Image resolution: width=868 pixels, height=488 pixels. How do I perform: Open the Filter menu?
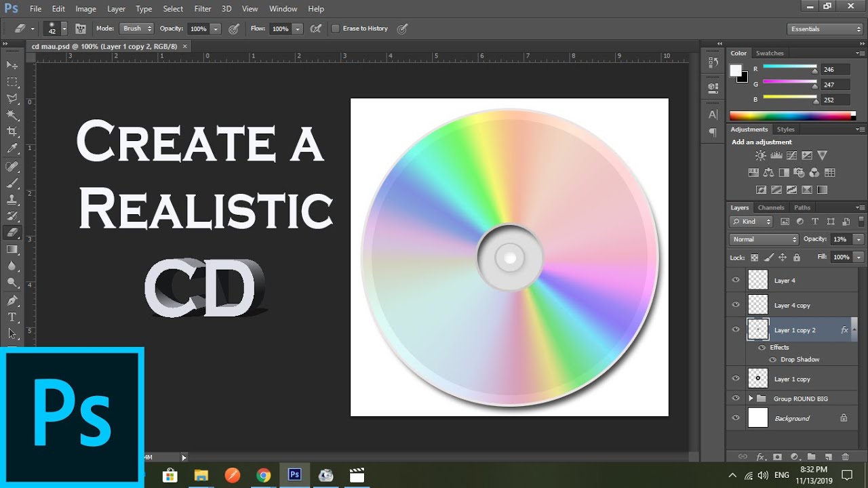click(x=203, y=9)
